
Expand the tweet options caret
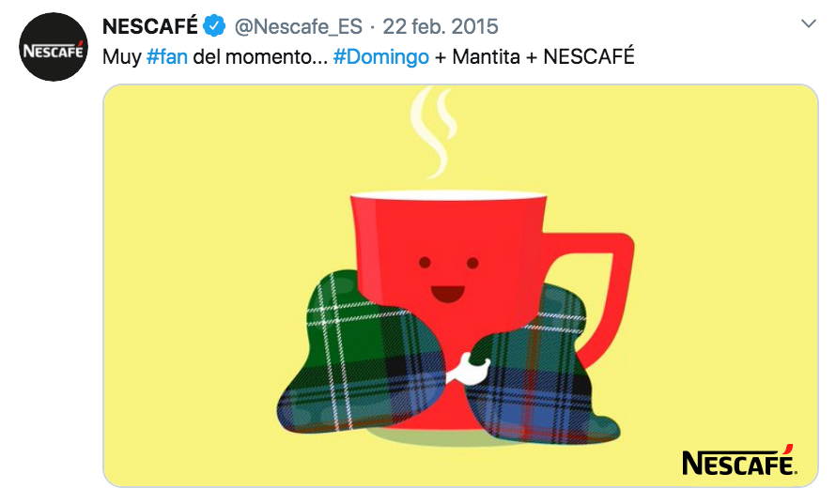tap(808, 23)
